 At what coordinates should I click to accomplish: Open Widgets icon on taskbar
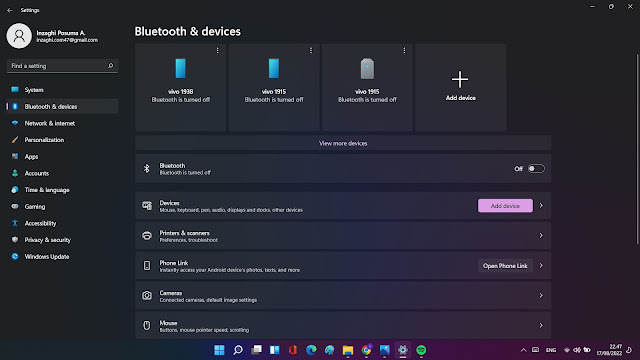coord(275,350)
